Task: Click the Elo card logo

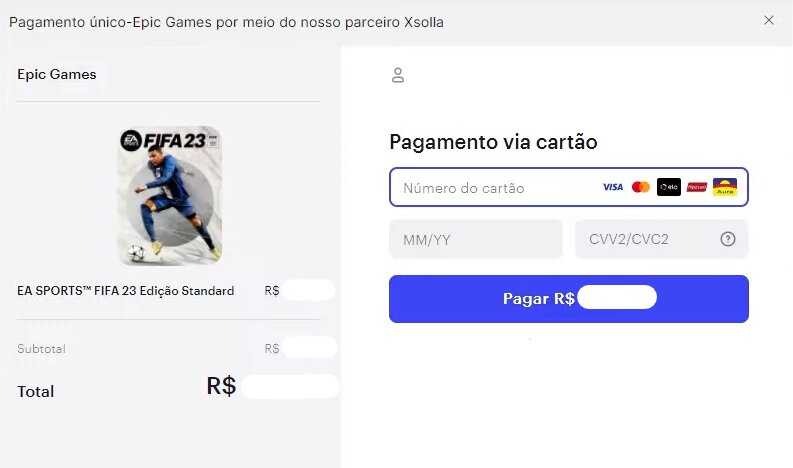Action: (x=669, y=187)
